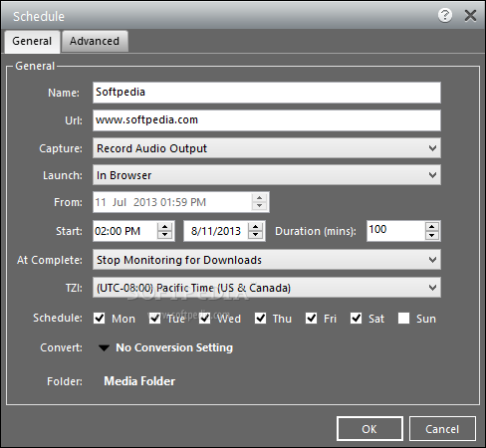Open At Complete dropdown Stop Monitoring for Downloads
Image resolution: width=486 pixels, height=448 pixels.
[267, 260]
